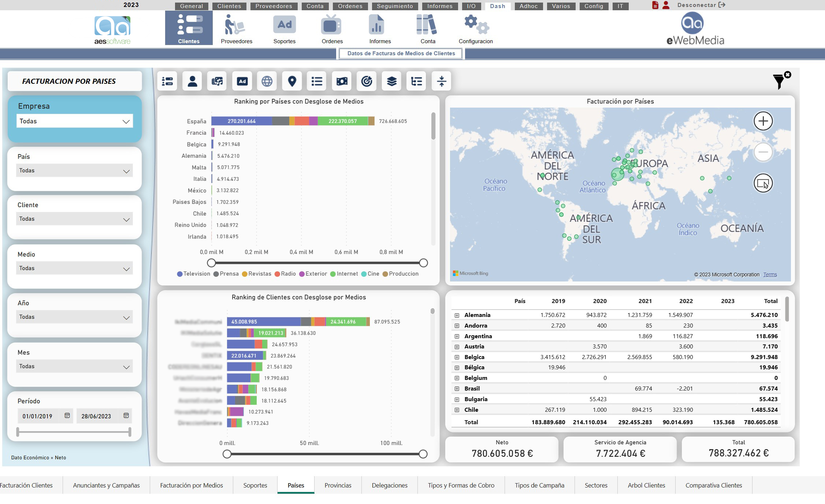Screen dimensions: 825x504
Task: Open the map Terms link
Action: click(770, 275)
